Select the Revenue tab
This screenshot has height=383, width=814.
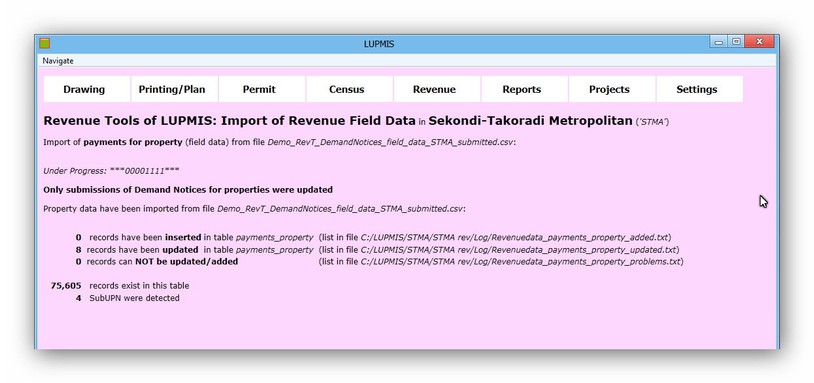point(437,89)
